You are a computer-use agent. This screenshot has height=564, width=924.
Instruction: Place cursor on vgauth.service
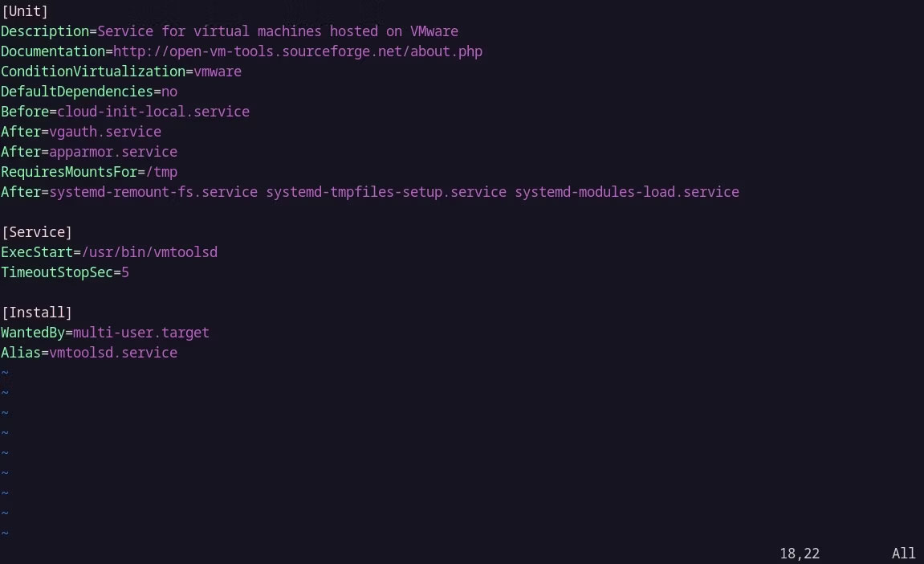(104, 132)
